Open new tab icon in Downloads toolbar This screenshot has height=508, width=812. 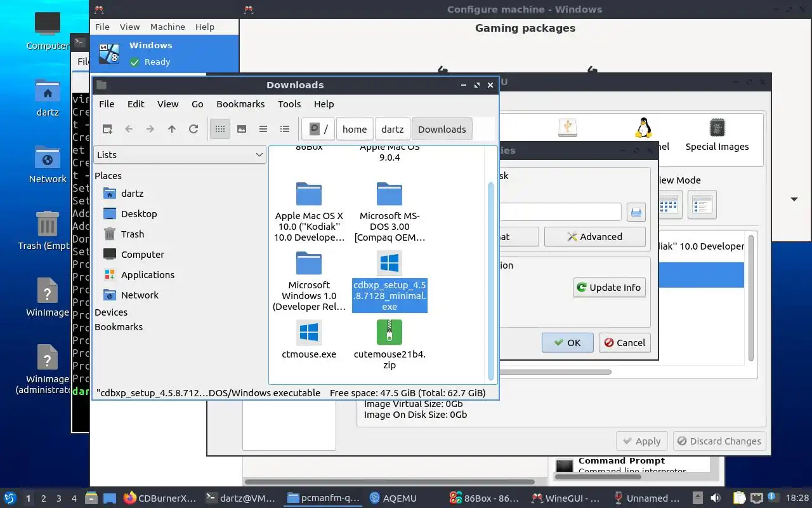tap(107, 129)
